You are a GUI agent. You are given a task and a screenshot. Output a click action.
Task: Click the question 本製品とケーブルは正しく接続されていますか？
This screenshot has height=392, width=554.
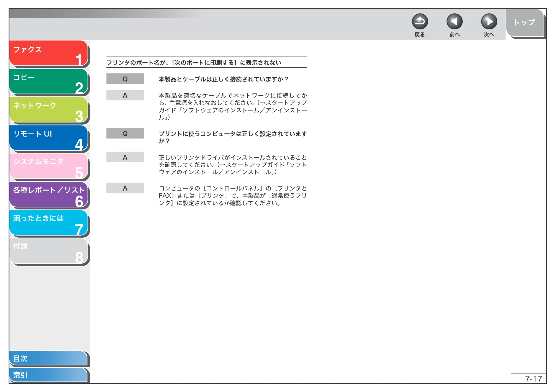tap(224, 79)
